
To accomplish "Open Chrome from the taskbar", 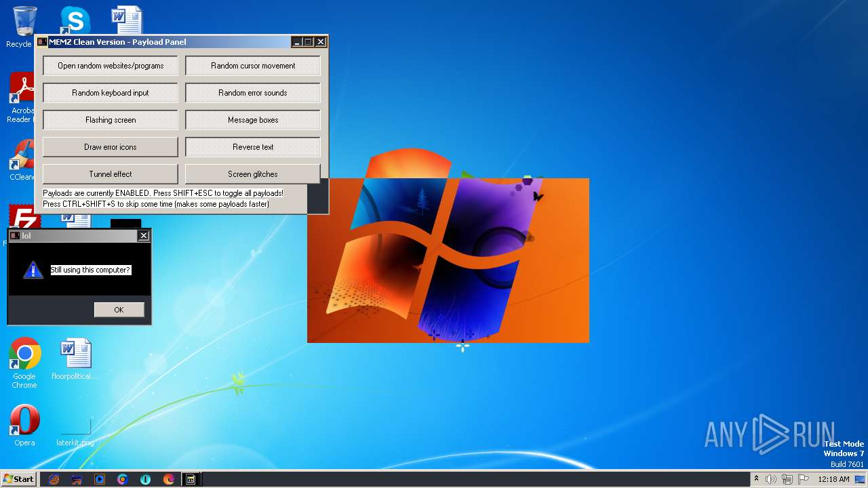I will [x=123, y=479].
